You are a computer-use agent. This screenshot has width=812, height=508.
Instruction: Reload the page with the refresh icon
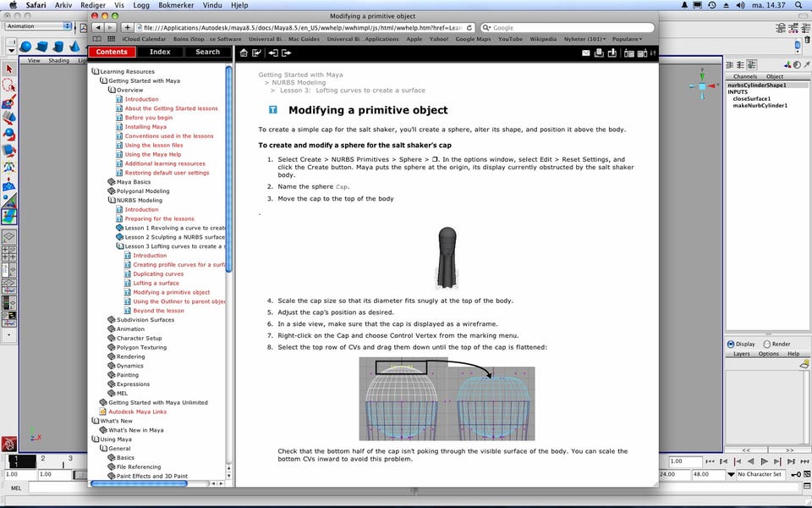pos(469,28)
